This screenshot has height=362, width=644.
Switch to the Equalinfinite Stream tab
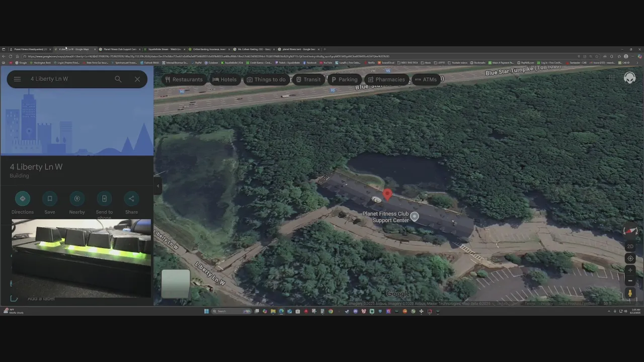click(165, 49)
